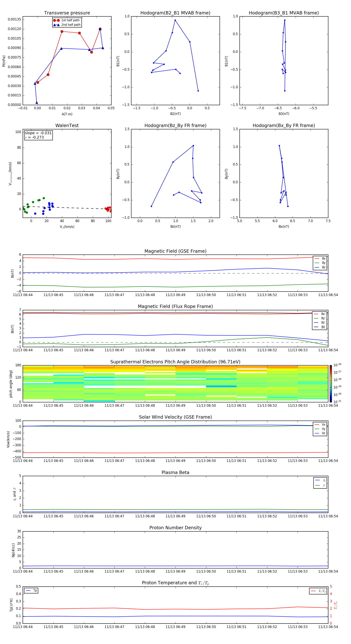
Task: Click the 'Bz(nT)' axis label
Action: [x=175, y=227]
